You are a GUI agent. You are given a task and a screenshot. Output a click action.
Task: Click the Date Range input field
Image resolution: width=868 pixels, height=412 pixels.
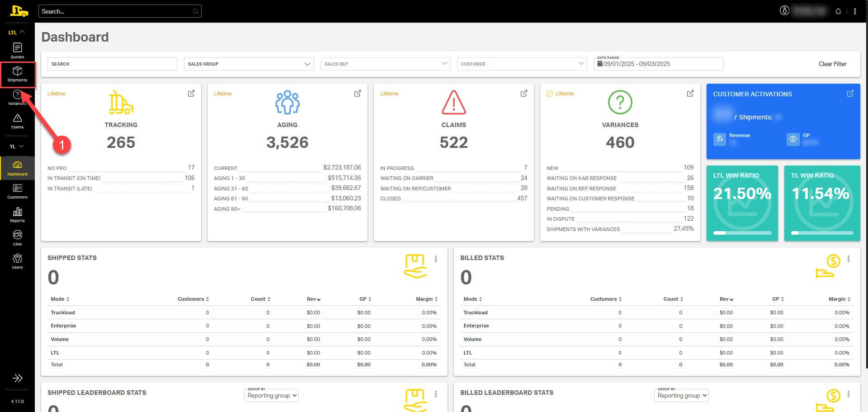(658, 64)
